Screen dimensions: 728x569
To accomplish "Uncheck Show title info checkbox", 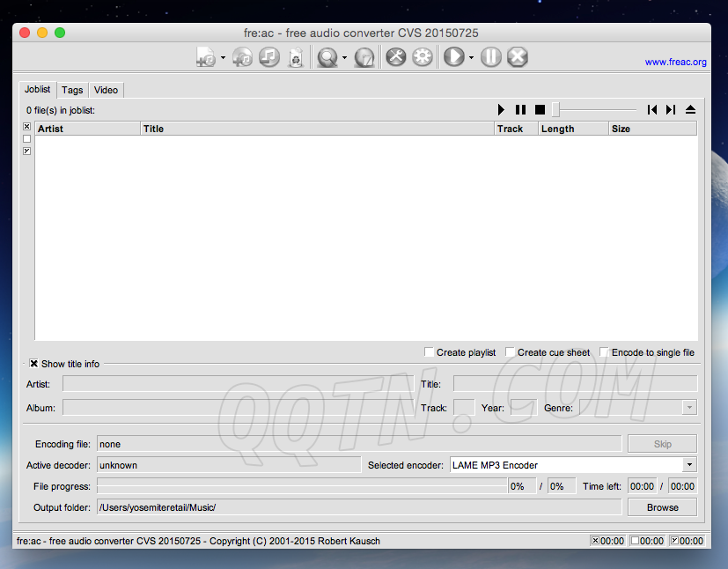I will click(x=34, y=364).
